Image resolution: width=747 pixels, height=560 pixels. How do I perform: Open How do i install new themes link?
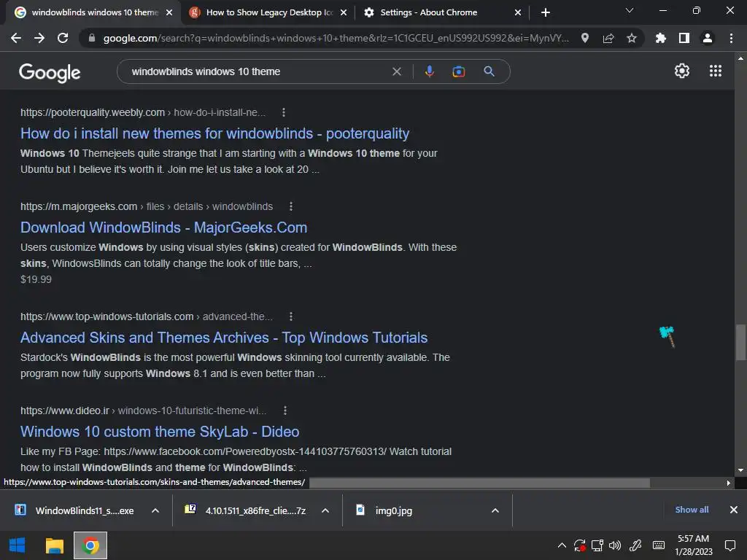[x=215, y=133]
